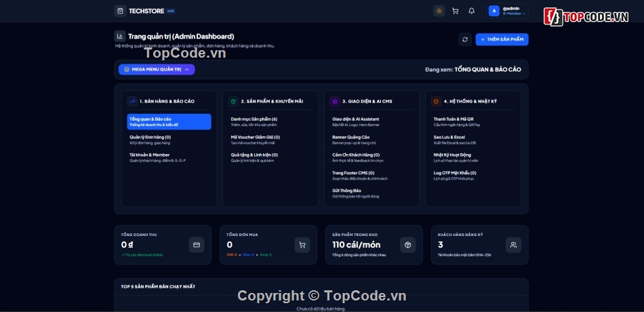644x312 pixels.
Task: Open Gửi Thông Báo item
Action: point(371,193)
